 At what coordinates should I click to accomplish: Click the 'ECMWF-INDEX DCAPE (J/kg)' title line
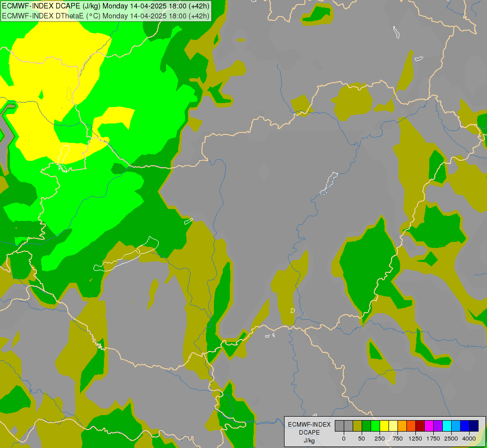tap(105, 6)
